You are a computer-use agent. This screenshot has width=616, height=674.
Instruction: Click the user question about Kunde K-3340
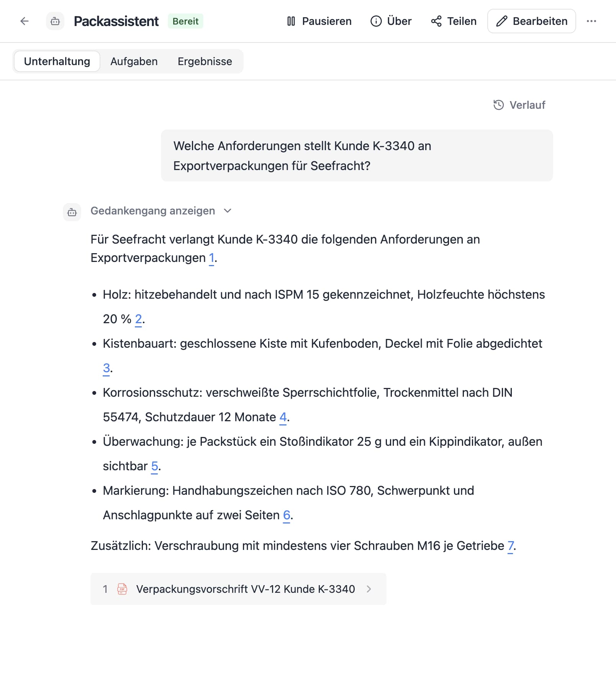coord(357,155)
